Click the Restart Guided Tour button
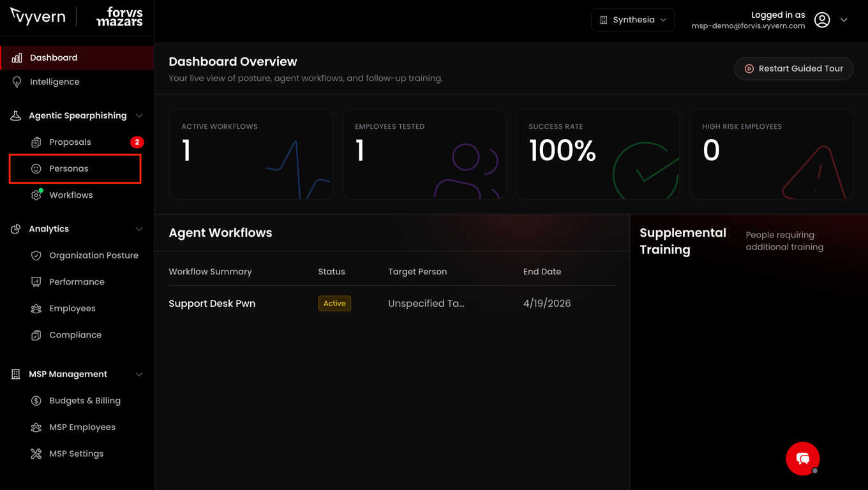This screenshot has width=868, height=490. pos(793,69)
